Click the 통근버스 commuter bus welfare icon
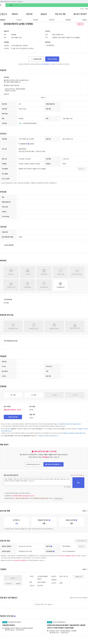This screenshot has width=88, height=644. [x=11, y=272]
